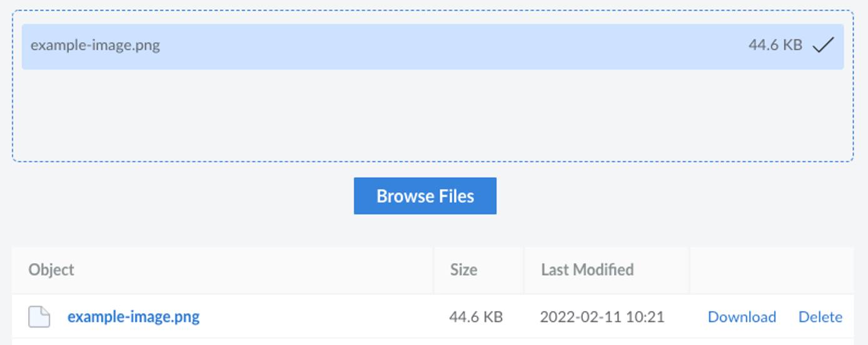Click the 44.6 KB size in the upload row

[x=775, y=45]
